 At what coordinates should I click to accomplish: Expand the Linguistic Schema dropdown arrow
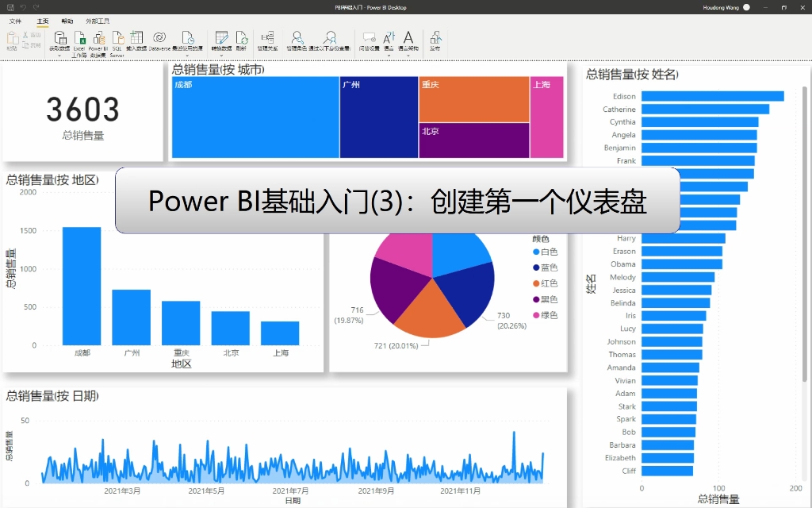click(x=408, y=56)
